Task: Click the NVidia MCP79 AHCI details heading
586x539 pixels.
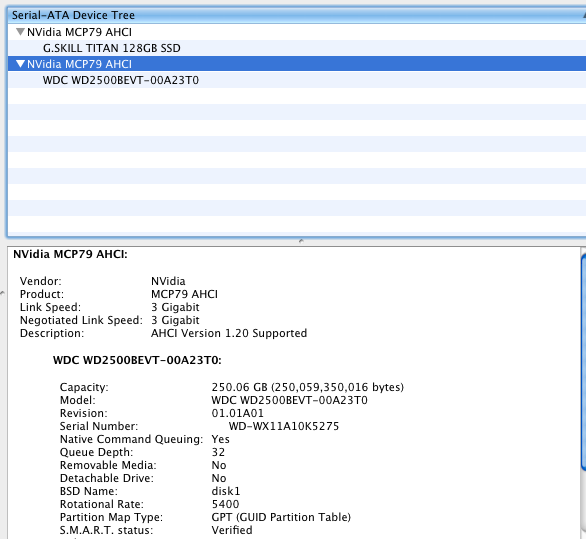Action: 70,254
